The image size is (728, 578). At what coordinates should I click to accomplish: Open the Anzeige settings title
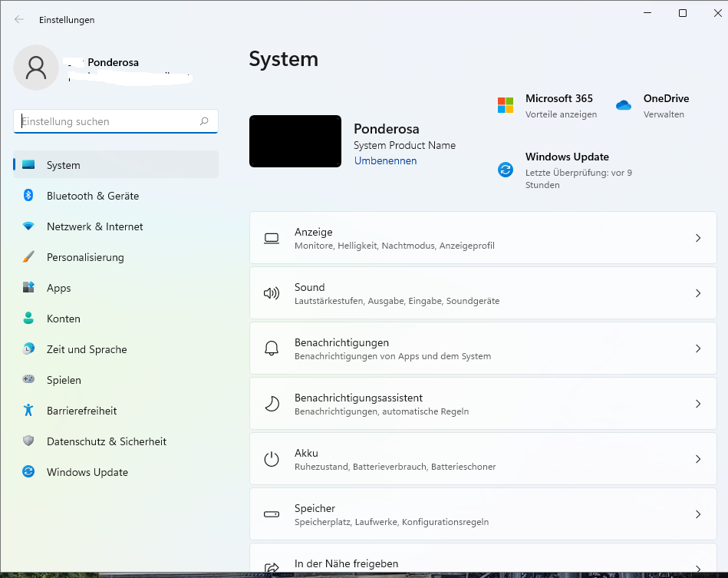coord(314,232)
